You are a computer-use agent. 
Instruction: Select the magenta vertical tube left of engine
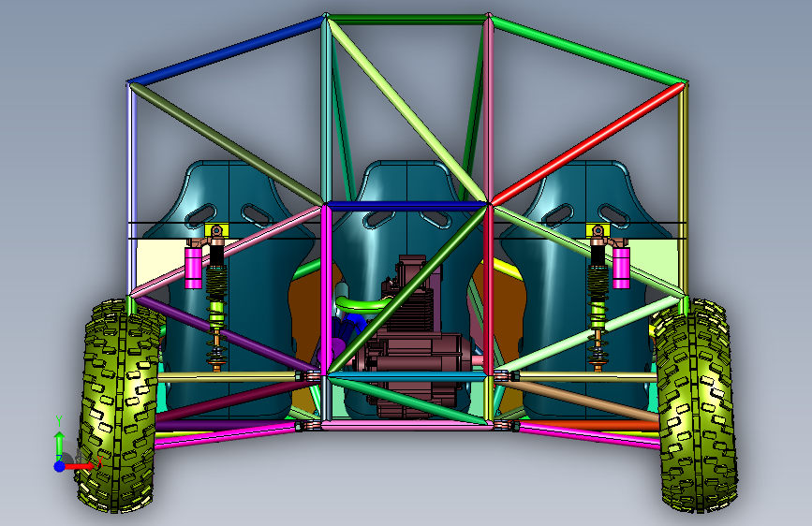(326, 289)
